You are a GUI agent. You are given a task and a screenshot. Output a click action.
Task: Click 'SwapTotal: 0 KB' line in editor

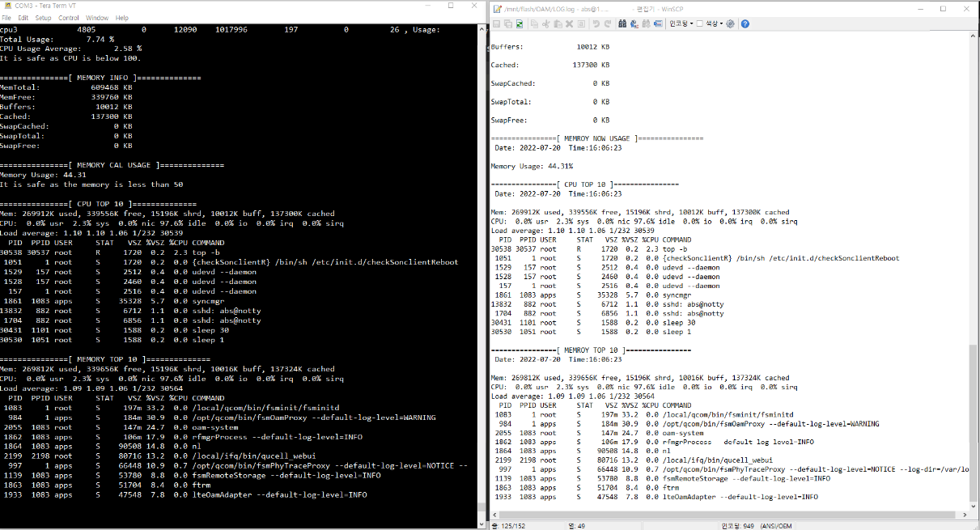tap(550, 102)
